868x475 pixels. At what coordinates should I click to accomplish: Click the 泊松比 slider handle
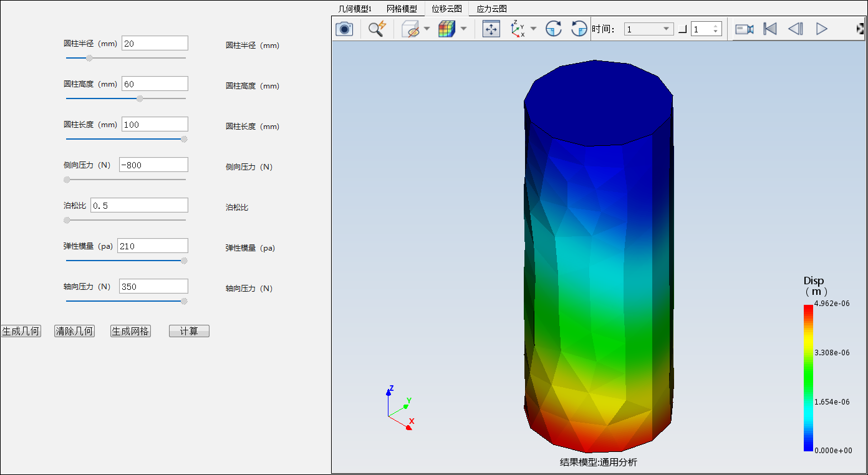[x=67, y=220]
